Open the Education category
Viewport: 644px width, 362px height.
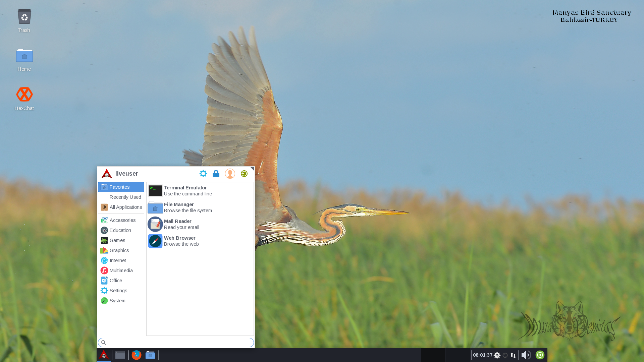click(121, 230)
